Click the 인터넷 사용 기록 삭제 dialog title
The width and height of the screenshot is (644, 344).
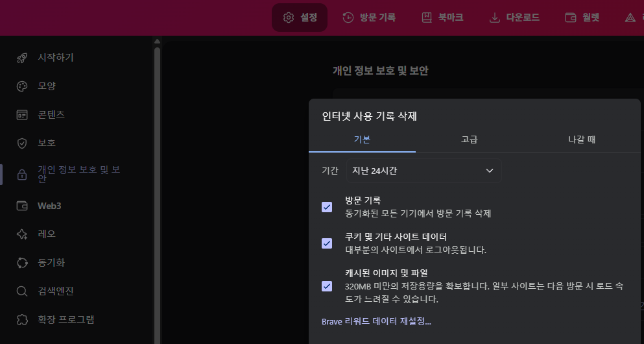(369, 116)
